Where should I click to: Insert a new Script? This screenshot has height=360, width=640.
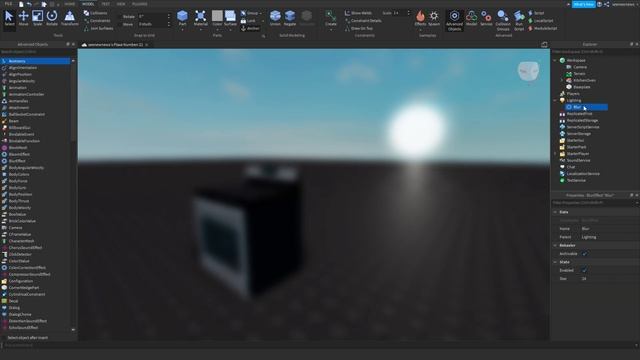pyautogui.click(x=536, y=13)
